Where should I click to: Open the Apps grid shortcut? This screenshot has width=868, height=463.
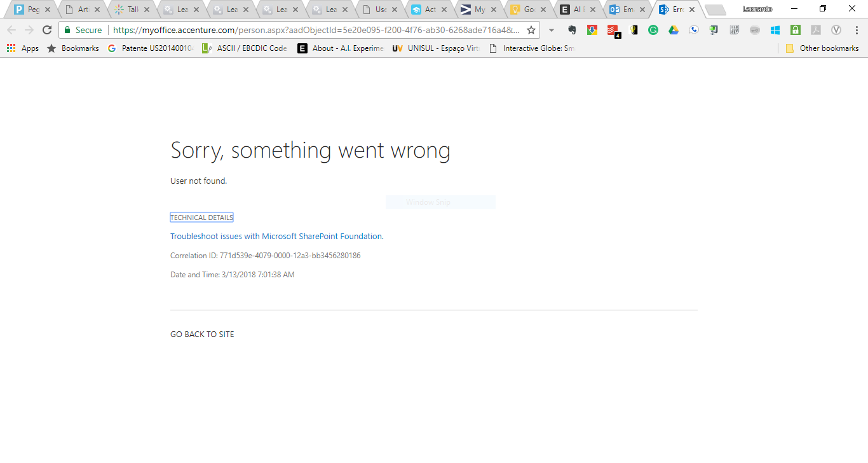click(23, 48)
